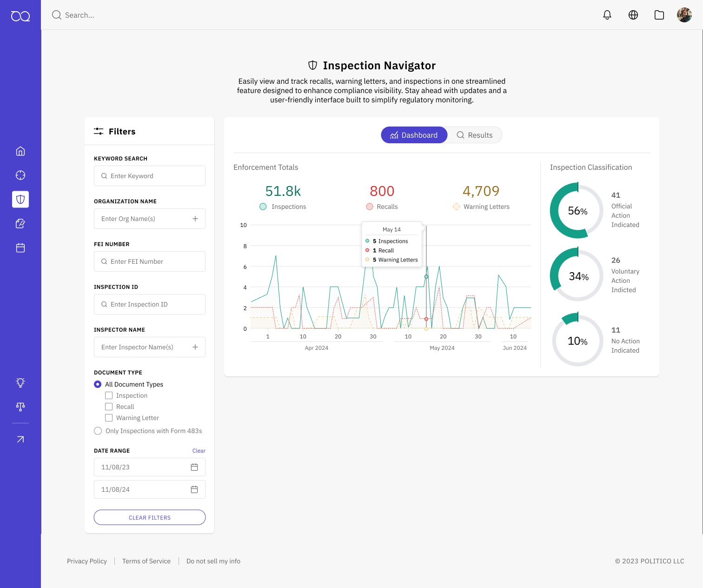Check the Warning Letter checkbox
703x588 pixels.
pos(109,418)
